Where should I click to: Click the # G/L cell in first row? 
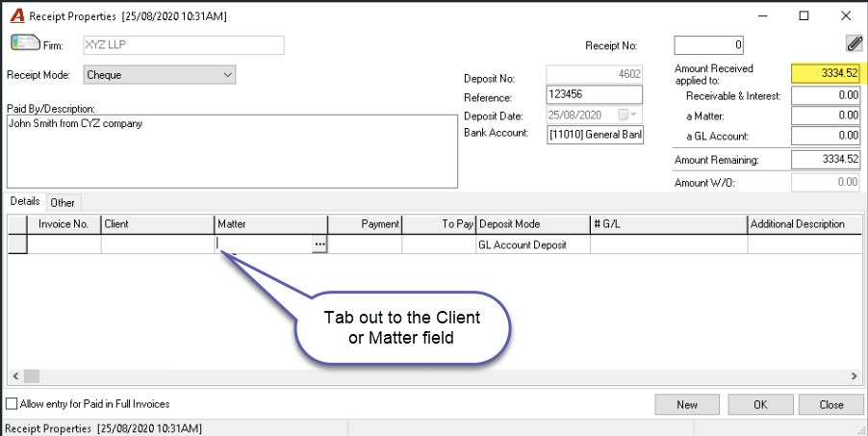(x=669, y=244)
